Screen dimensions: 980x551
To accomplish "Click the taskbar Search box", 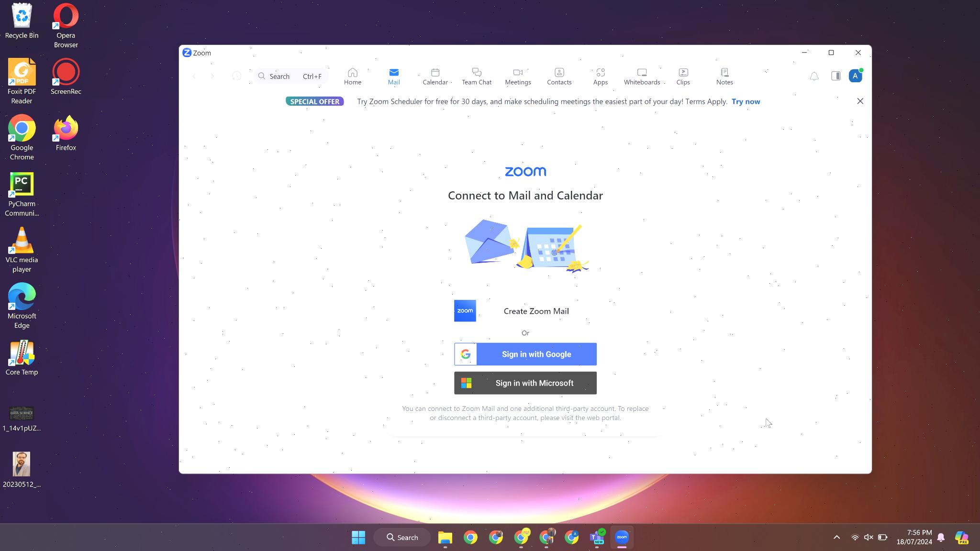I will [402, 537].
